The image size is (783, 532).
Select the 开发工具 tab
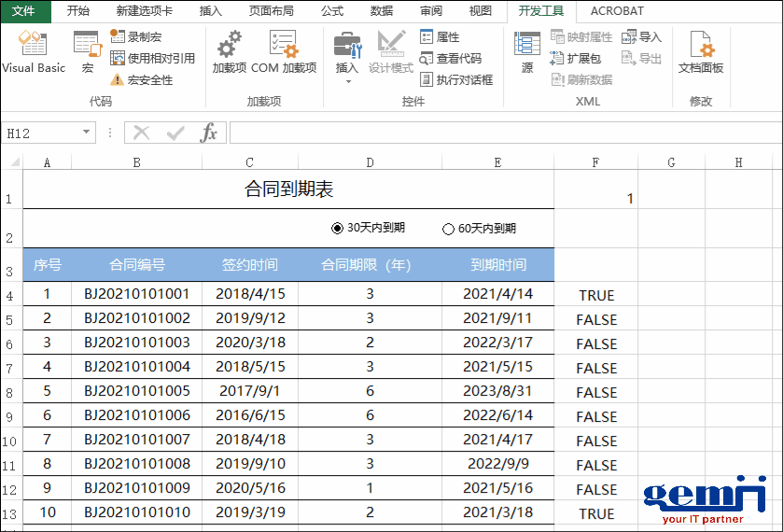tap(540, 11)
